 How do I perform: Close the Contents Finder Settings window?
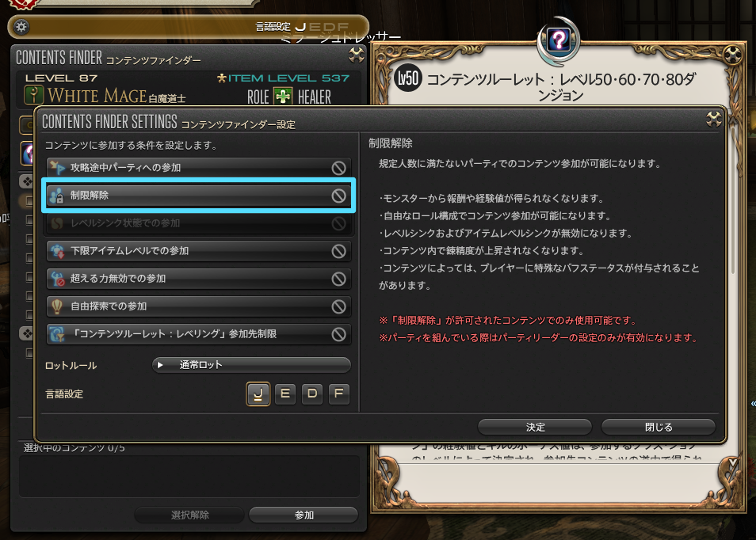[x=713, y=119]
